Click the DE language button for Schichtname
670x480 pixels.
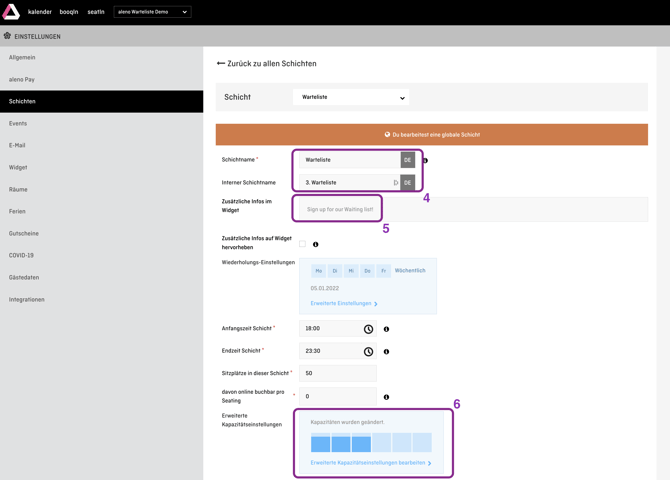click(408, 160)
